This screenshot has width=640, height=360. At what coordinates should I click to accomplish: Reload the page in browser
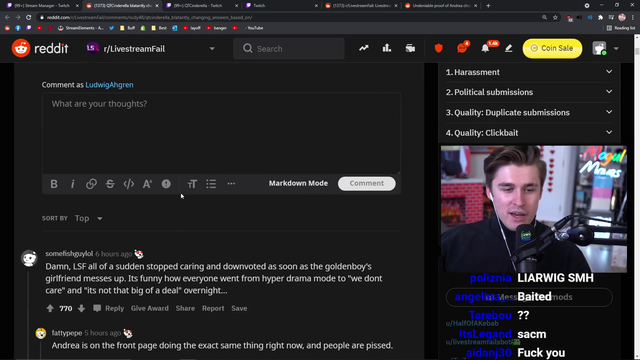29,17
